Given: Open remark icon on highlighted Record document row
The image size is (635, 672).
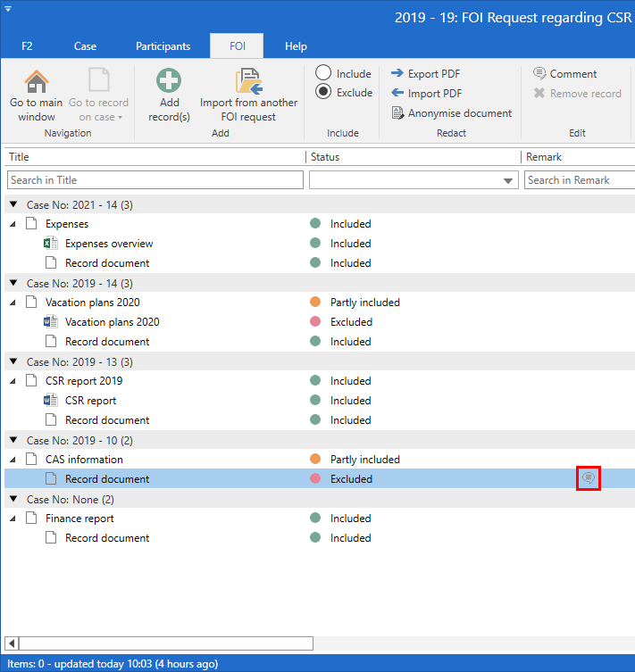Looking at the screenshot, I should coord(588,479).
